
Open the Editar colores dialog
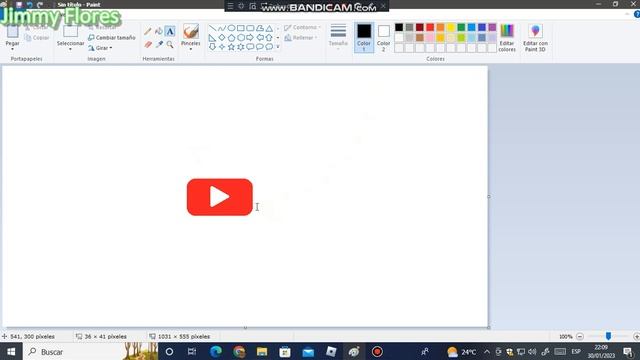click(x=507, y=38)
